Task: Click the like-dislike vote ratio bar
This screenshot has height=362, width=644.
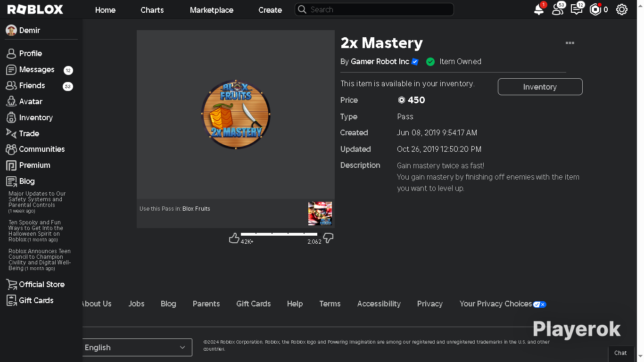Action: coord(279,234)
